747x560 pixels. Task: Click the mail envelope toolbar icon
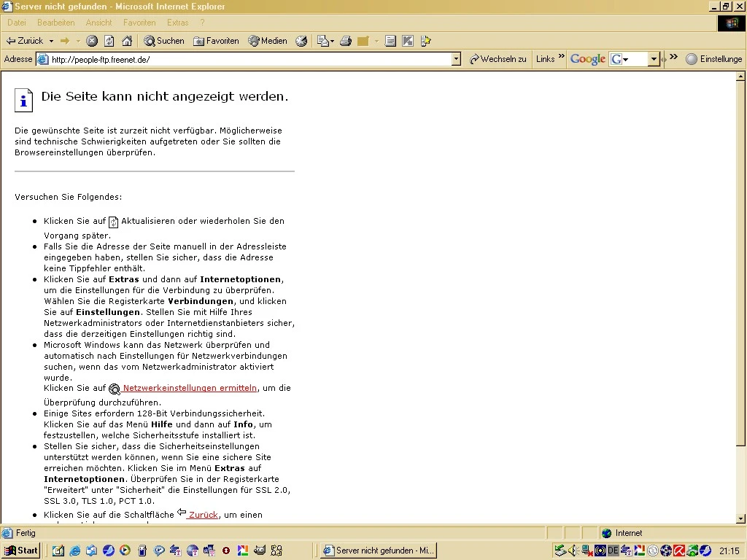(x=323, y=41)
